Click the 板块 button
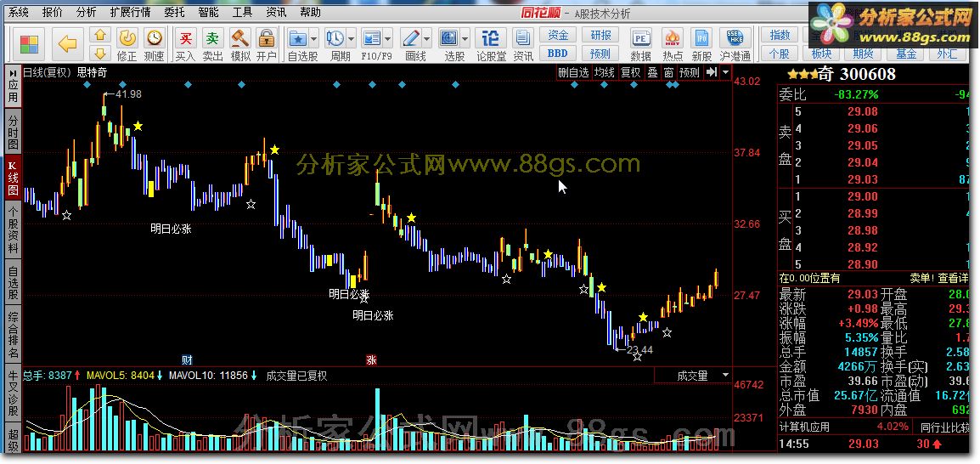Screen dimensions: 980x464 [x=822, y=54]
